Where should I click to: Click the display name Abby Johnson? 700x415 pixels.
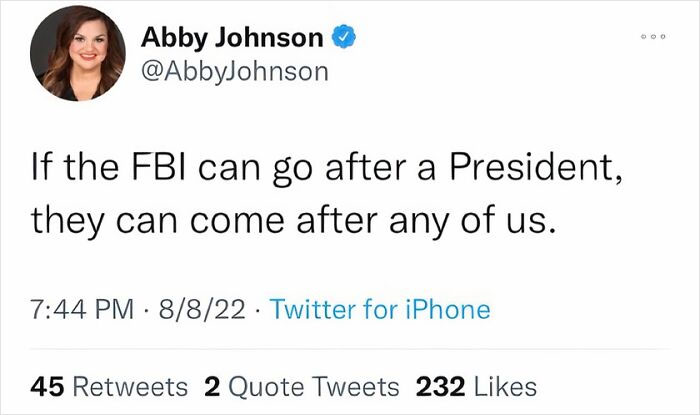pos(232,39)
